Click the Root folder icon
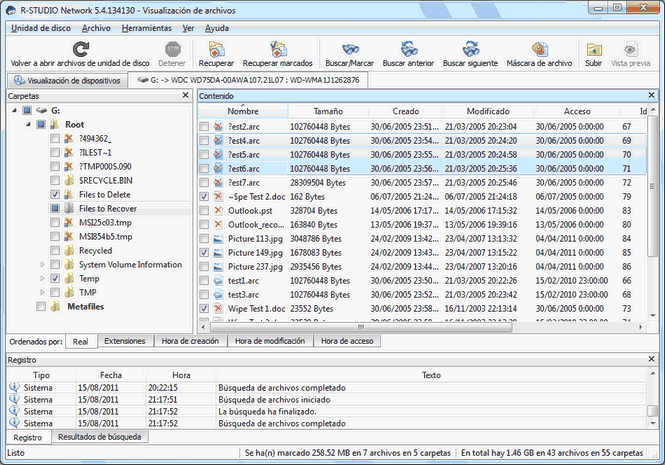This screenshot has height=465, width=665. pyautogui.click(x=54, y=125)
